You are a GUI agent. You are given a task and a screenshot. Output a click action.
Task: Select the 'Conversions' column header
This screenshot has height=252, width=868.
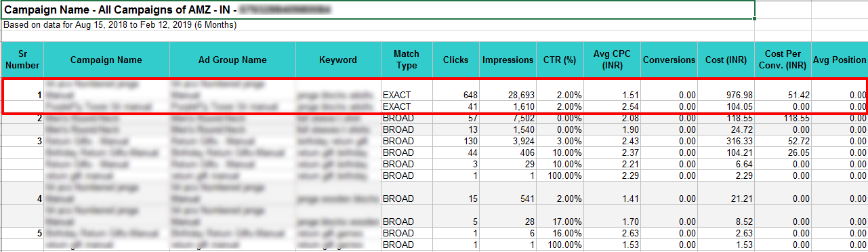669,60
